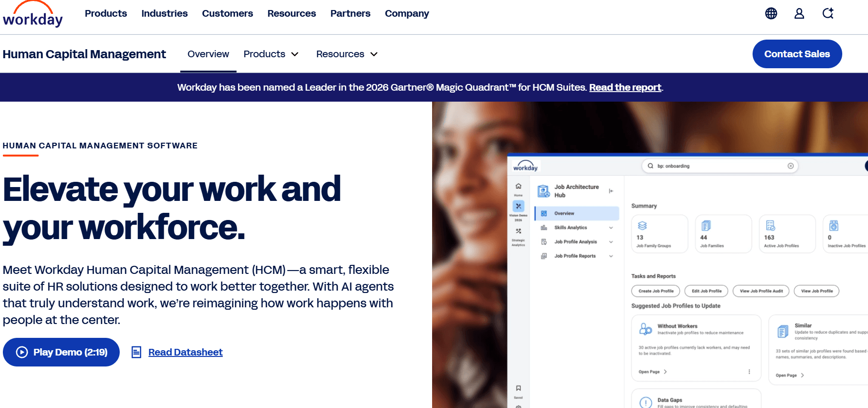Open the AI chat sparkle icon
Screen dimensions: 868x408
pyautogui.click(x=828, y=13)
